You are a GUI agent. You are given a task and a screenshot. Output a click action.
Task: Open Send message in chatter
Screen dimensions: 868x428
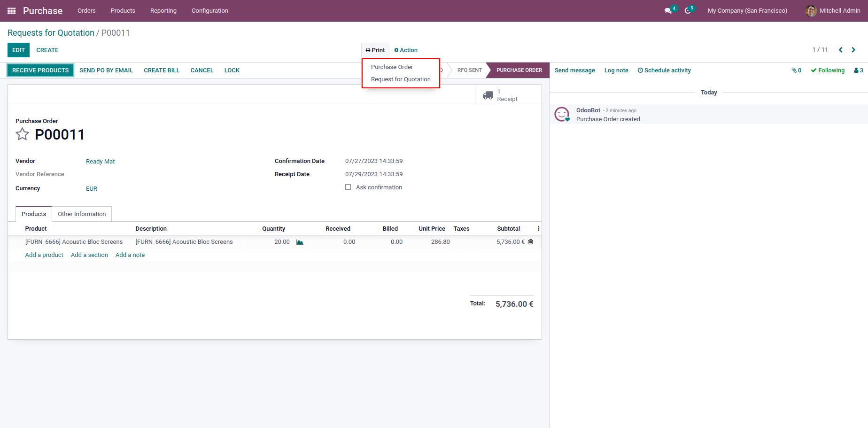point(575,70)
